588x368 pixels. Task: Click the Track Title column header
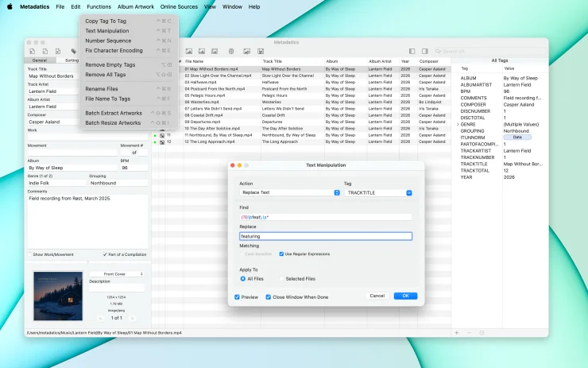(292, 61)
